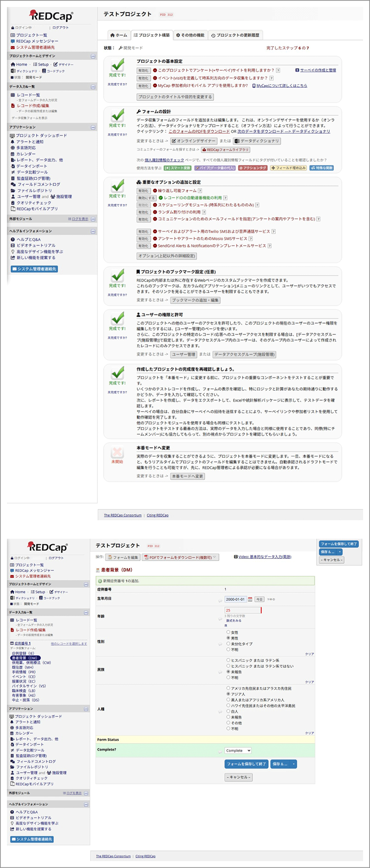370x868 pixels.
Task: Click the help icon beside レコードIDの自動連番機能の利用
Action: 225,198
